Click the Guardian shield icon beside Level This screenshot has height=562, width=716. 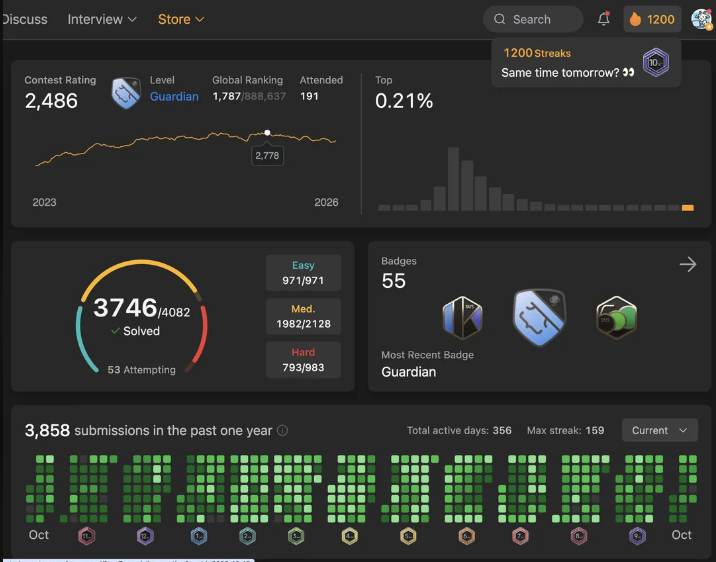pos(126,92)
